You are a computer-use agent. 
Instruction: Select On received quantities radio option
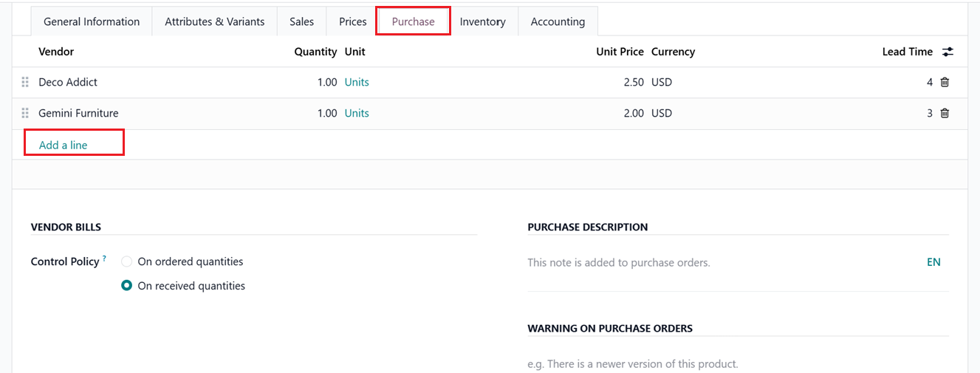coord(127,286)
